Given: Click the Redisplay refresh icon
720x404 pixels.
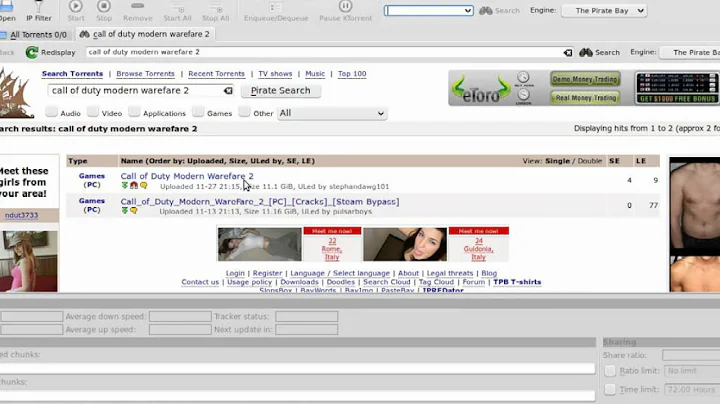Looking at the screenshot, I should coord(32,52).
